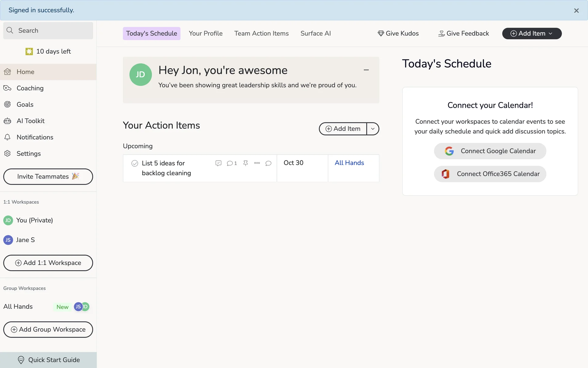
Task: Open the three-dots menu on the action item
Action: pos(257,163)
